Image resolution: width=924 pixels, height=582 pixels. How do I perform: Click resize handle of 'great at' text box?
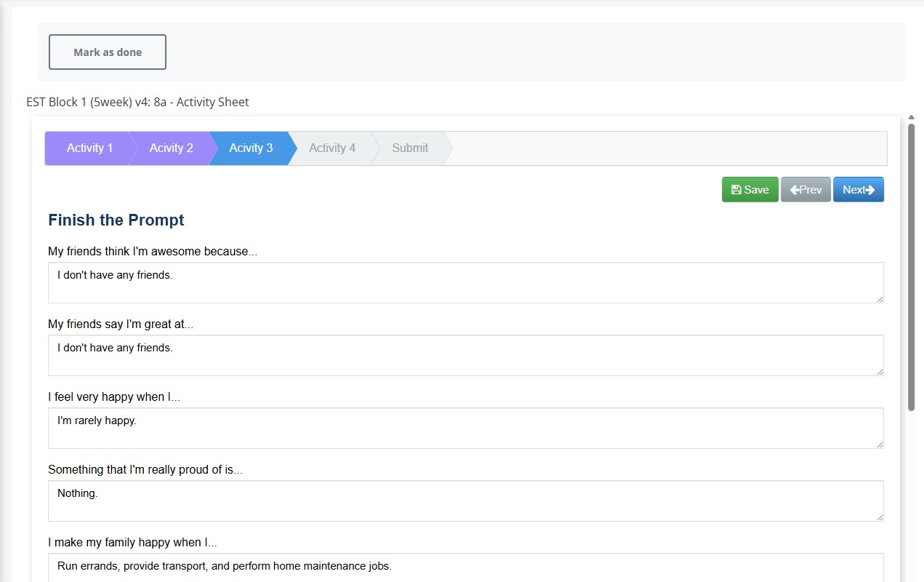(x=879, y=371)
